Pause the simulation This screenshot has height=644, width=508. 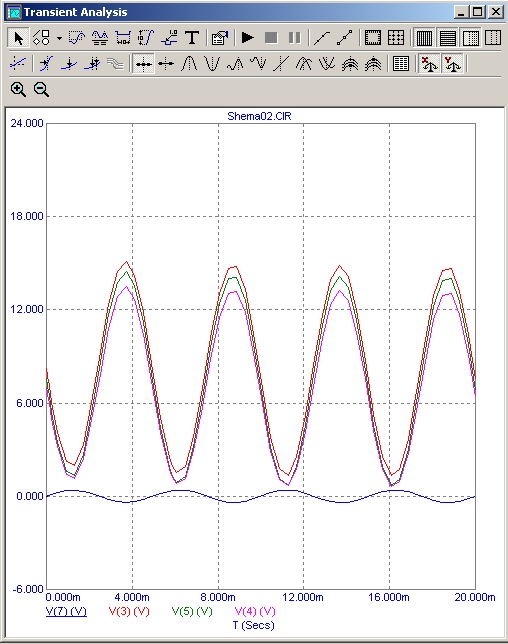pyautogui.click(x=294, y=38)
